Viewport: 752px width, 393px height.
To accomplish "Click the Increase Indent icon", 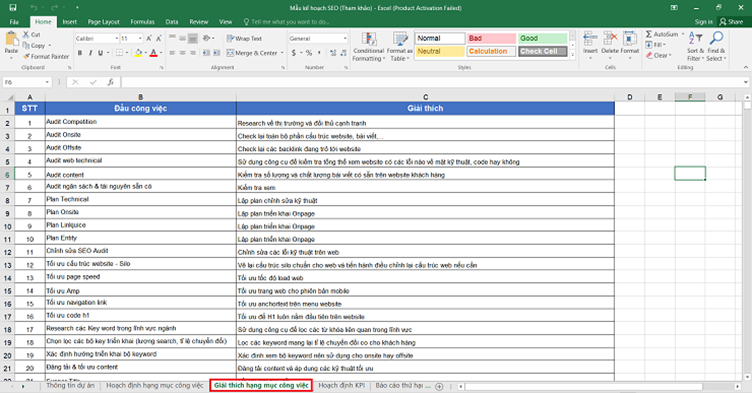I will (217, 53).
